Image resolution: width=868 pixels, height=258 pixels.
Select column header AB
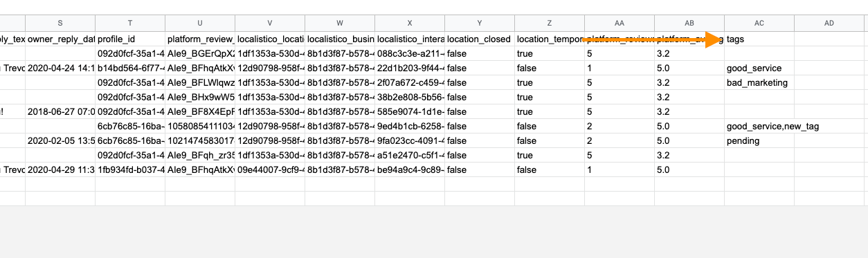[689, 24]
